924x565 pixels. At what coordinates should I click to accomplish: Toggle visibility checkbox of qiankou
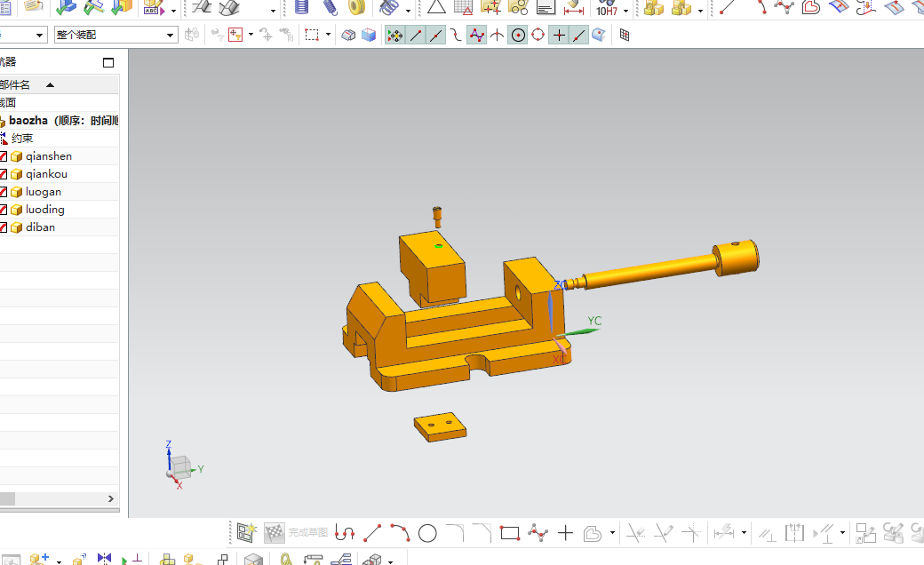[3, 174]
